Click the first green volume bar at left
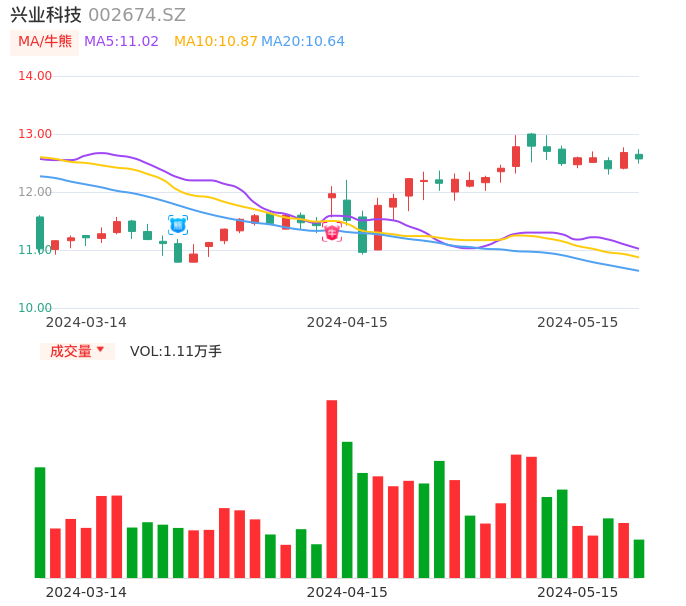Screen dimensions: 686x606 pos(40,522)
